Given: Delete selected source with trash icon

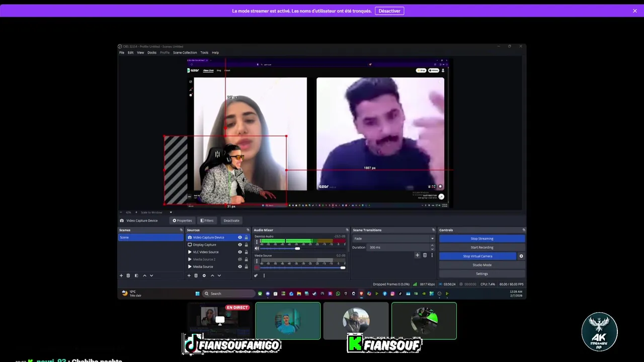Looking at the screenshot, I should [x=196, y=276].
